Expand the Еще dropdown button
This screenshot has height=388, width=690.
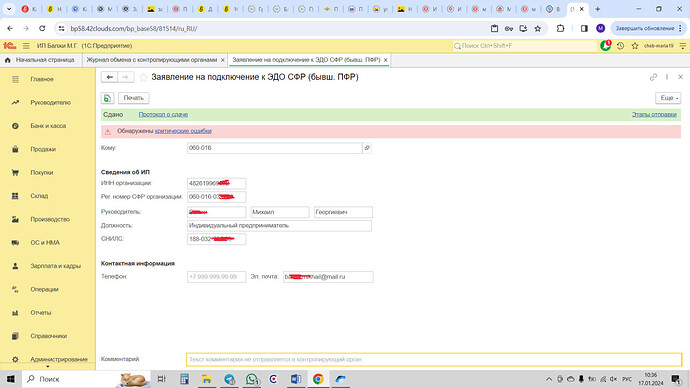click(668, 98)
